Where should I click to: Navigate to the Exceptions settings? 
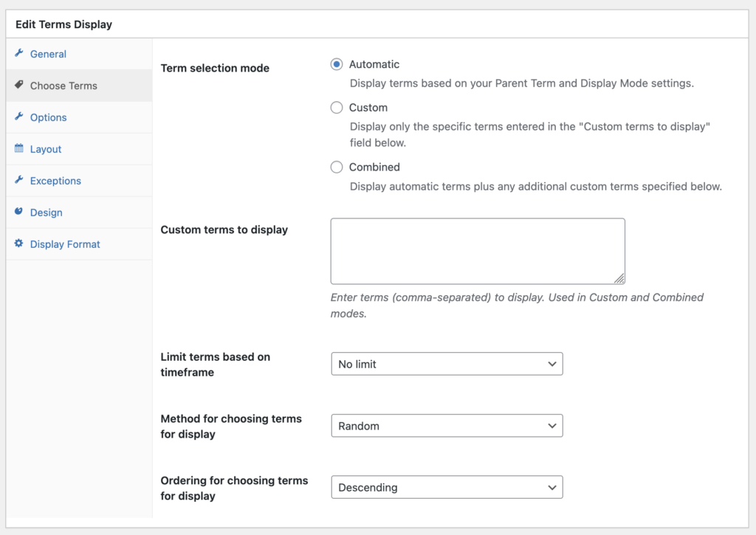point(54,181)
